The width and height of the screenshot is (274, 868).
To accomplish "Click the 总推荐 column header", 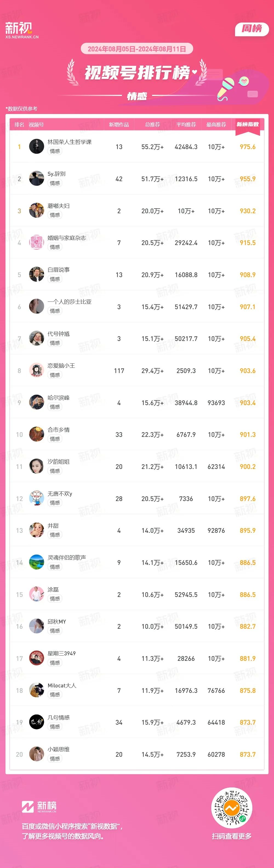I will click(152, 125).
